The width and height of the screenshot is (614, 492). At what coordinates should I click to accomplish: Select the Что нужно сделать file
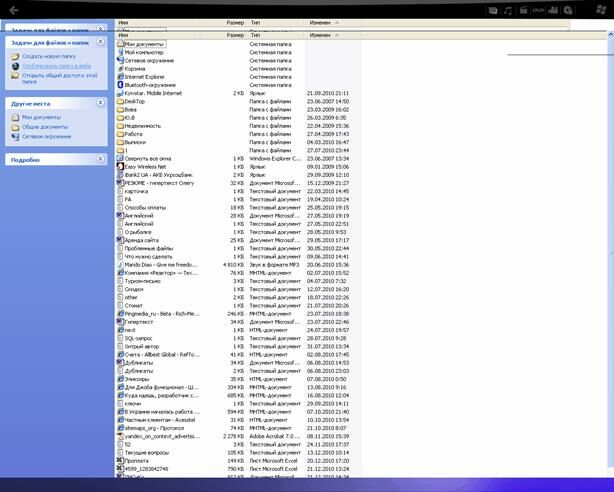(x=148, y=257)
